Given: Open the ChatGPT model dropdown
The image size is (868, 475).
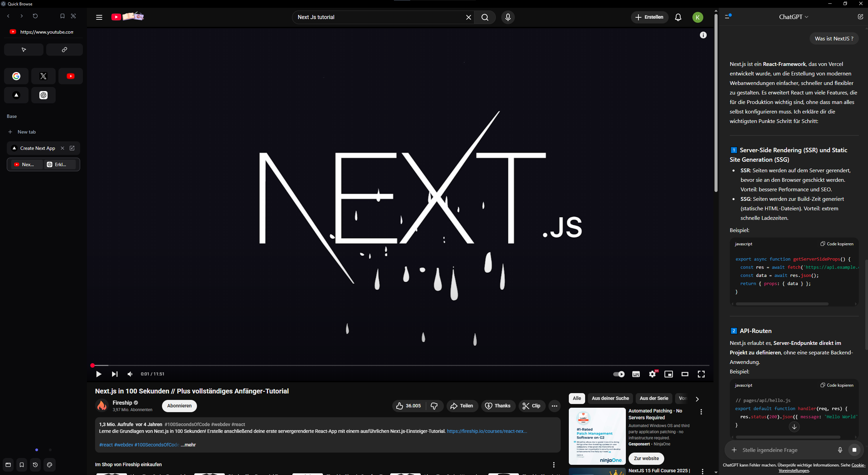Looking at the screenshot, I should coord(794,17).
